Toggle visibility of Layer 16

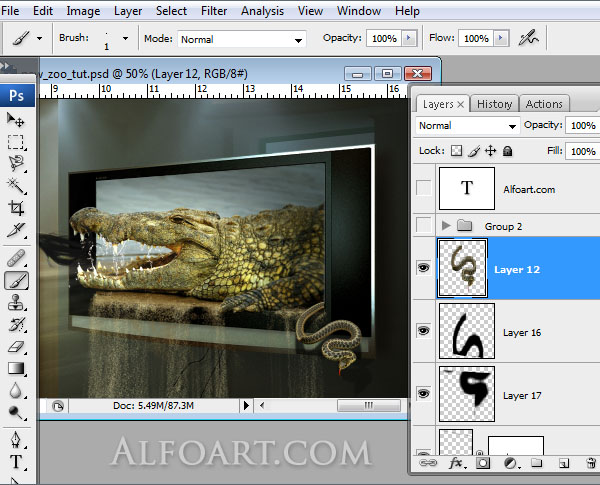(423, 330)
